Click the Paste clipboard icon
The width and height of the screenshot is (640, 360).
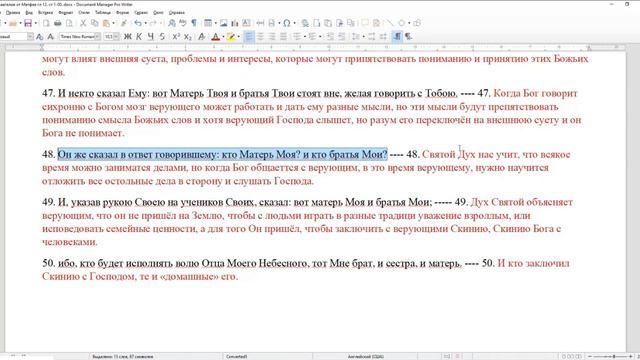[x=106, y=23]
